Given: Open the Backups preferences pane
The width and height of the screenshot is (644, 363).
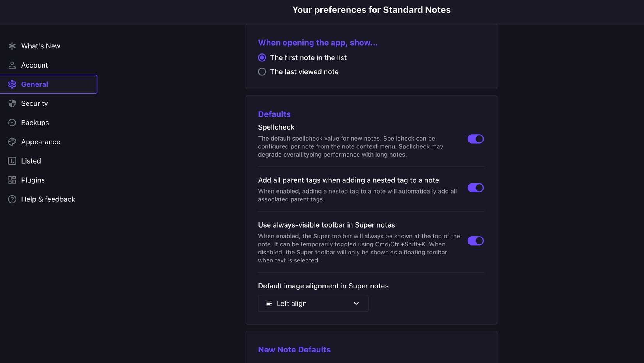Looking at the screenshot, I should click(35, 123).
